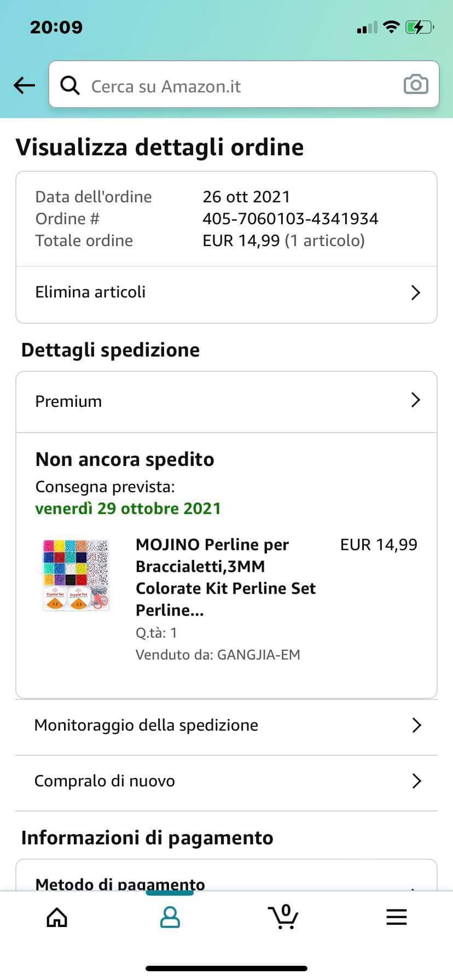
Task: Open camera search icon
Action: (x=415, y=85)
